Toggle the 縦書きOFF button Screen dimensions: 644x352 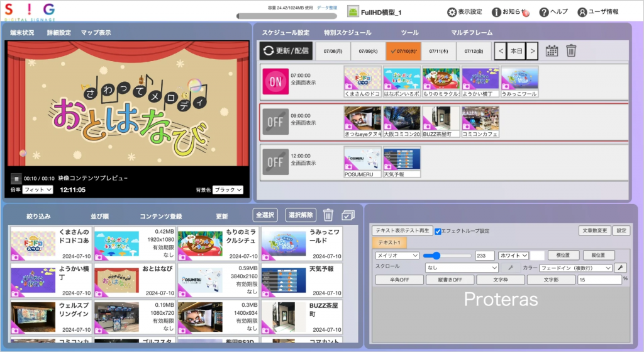coord(450,280)
